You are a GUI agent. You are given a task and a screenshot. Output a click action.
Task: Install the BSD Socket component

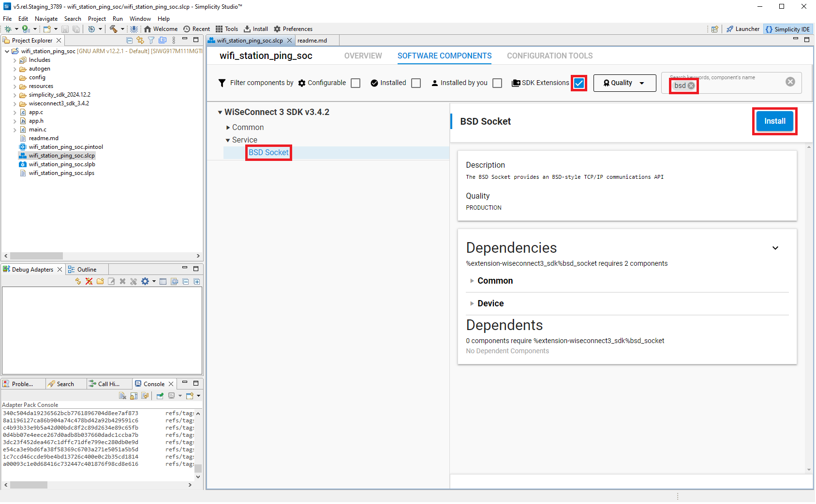774,121
